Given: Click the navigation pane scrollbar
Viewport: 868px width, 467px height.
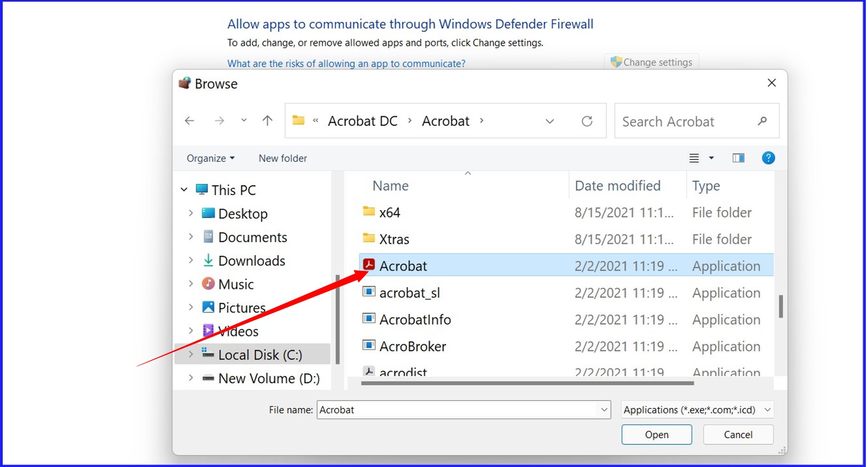Looking at the screenshot, I should 337,319.
